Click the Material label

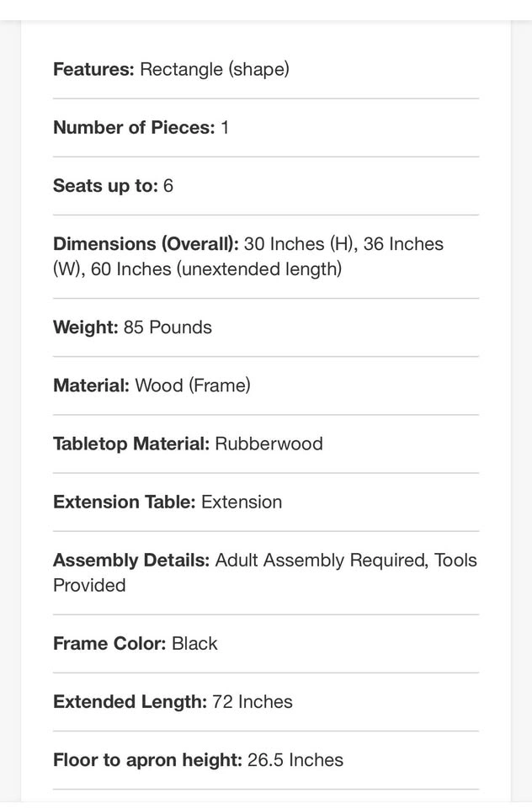[91, 385]
